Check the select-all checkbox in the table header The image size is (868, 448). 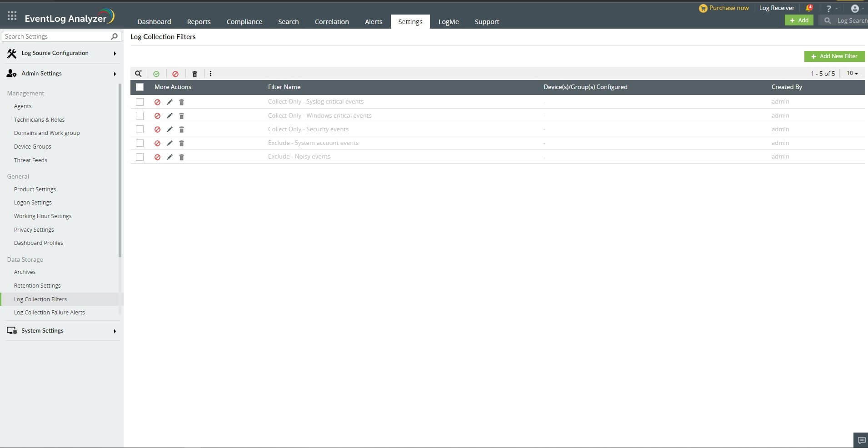click(140, 87)
